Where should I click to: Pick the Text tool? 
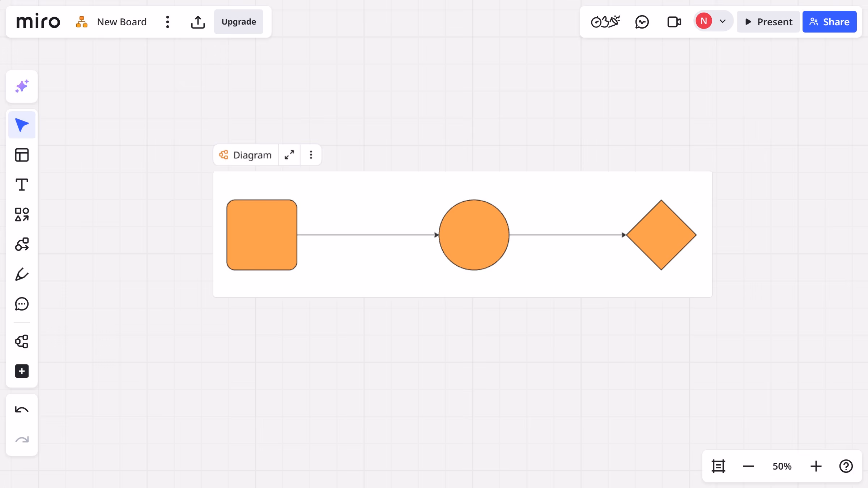coord(22,185)
